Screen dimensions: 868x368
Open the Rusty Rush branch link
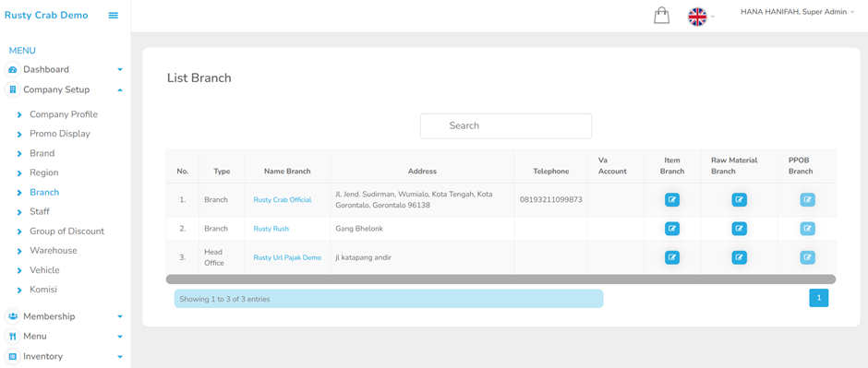point(271,228)
